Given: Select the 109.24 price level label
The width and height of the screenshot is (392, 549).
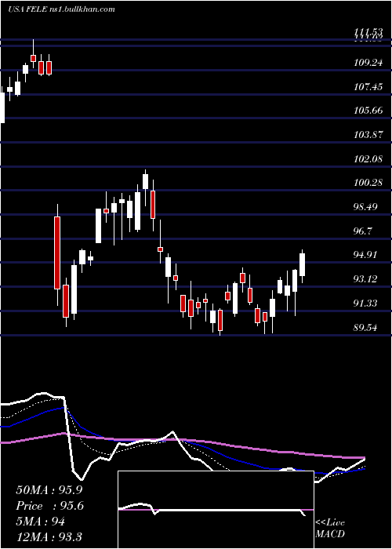Looking at the screenshot, I should [368, 63].
